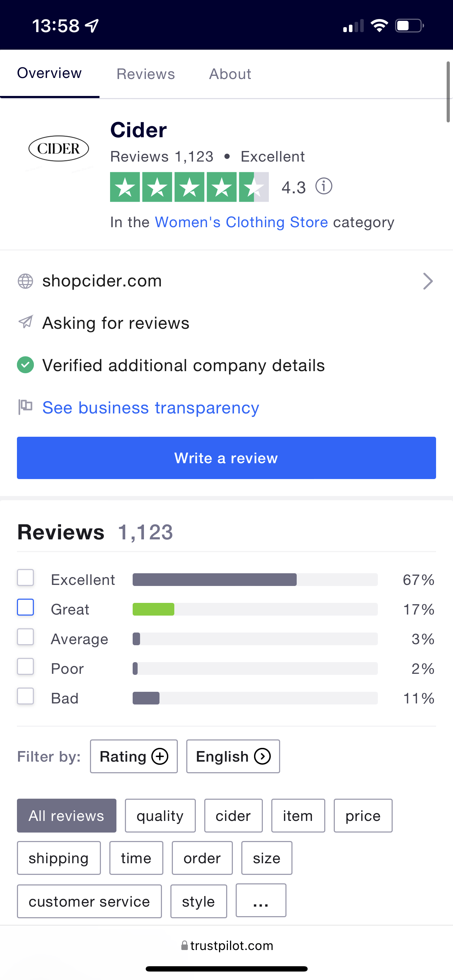Open Women's Clothing Store category link

[x=241, y=222]
